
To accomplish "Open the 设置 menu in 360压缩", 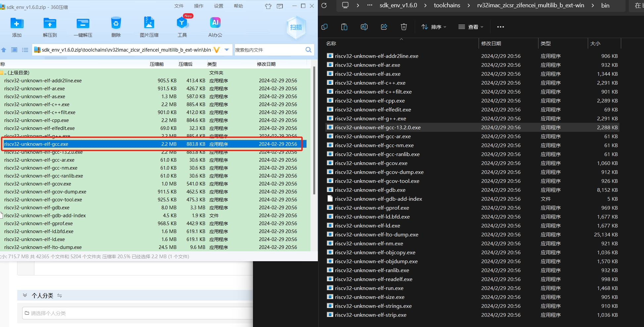I will (219, 6).
